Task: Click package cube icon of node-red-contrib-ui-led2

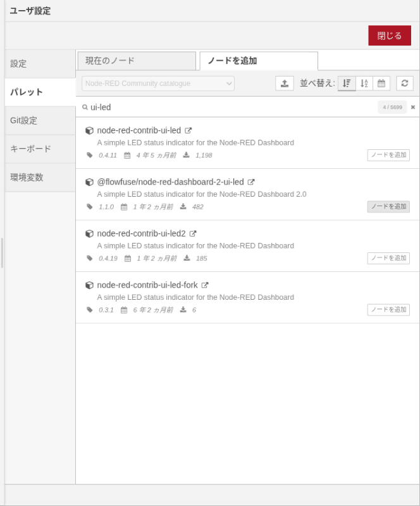Action: coord(89,233)
